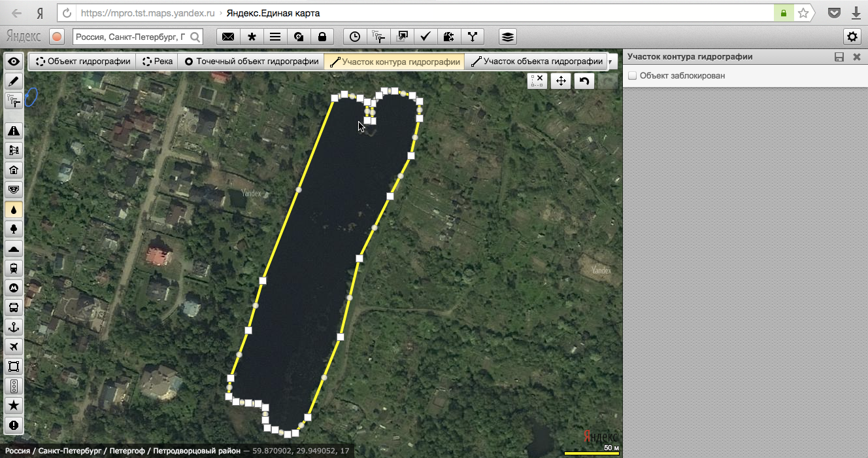Pick the bus transport category icon

point(14,308)
